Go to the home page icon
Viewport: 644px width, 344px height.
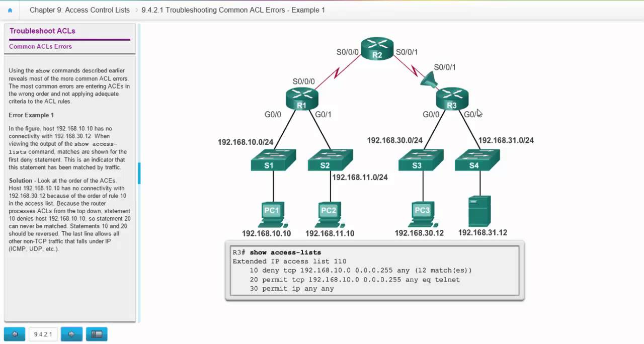(10, 10)
